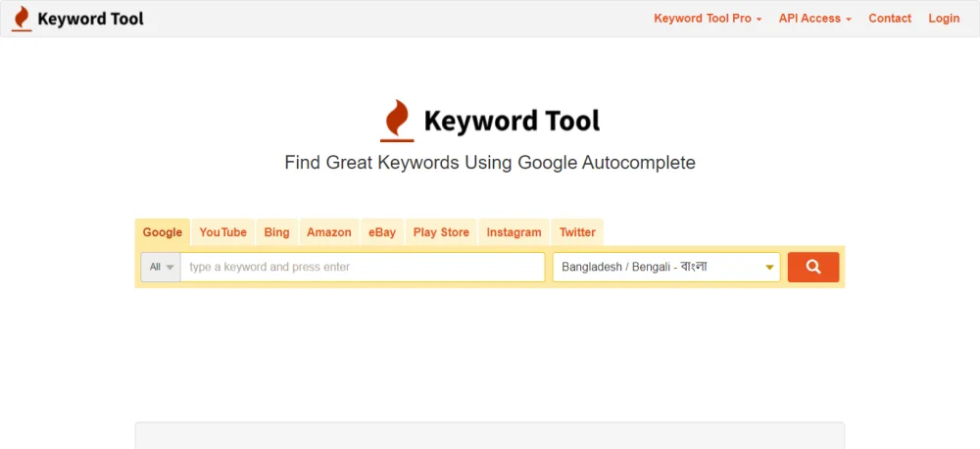Image resolution: width=980 pixels, height=449 pixels.
Task: Choose the Amazon tab
Action: pyautogui.click(x=328, y=232)
